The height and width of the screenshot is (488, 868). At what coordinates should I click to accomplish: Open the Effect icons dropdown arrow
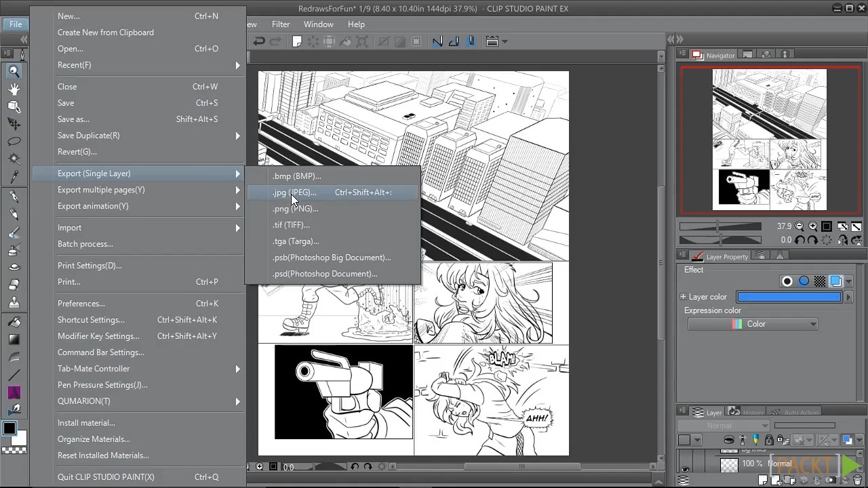point(848,281)
